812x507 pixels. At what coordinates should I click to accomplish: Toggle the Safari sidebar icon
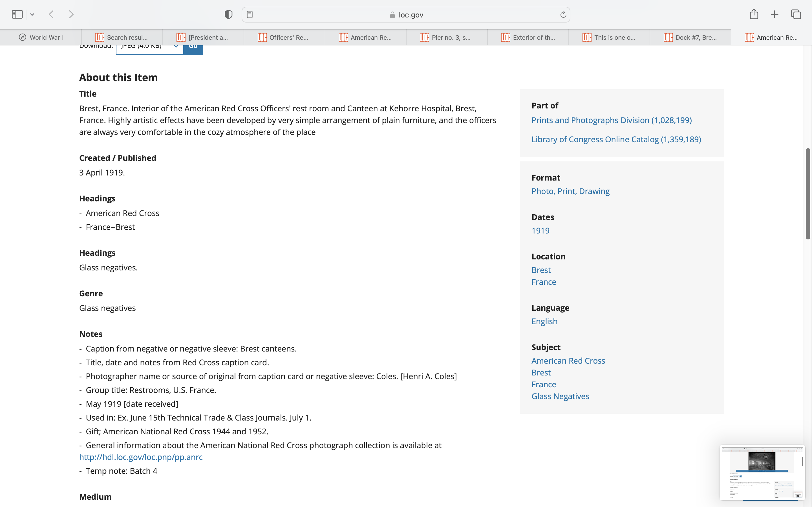[17, 14]
